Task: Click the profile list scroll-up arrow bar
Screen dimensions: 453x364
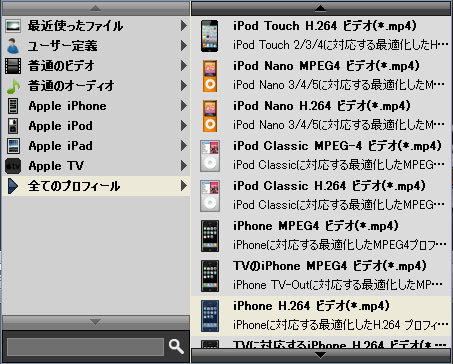Action: (321, 9)
